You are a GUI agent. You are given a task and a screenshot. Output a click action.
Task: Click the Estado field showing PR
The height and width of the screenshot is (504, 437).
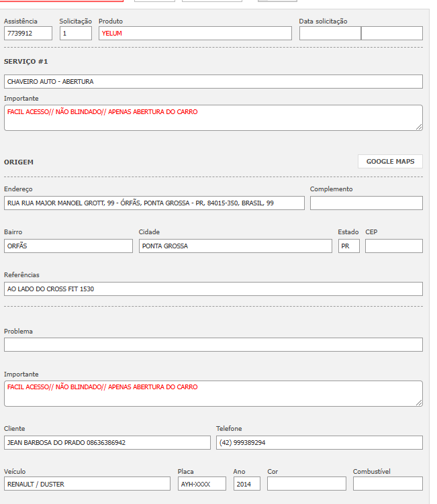click(348, 246)
